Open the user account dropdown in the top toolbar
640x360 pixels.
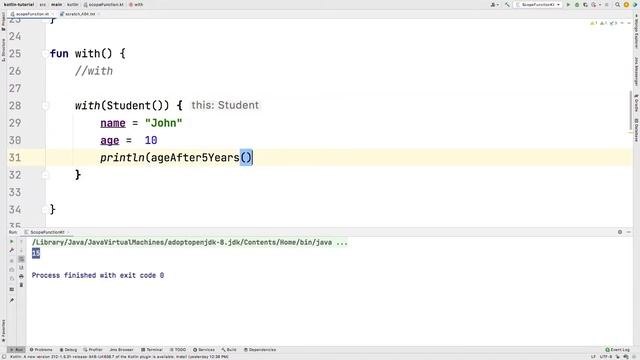495,4
